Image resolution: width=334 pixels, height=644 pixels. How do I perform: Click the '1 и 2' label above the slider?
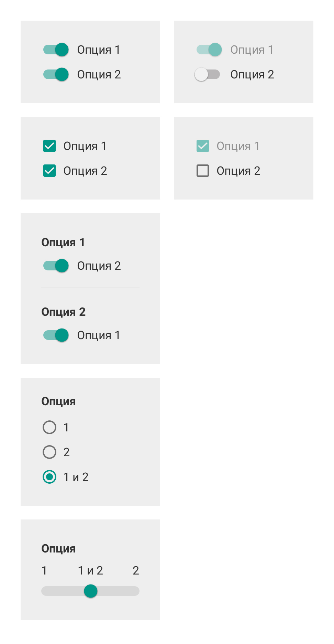click(x=90, y=570)
